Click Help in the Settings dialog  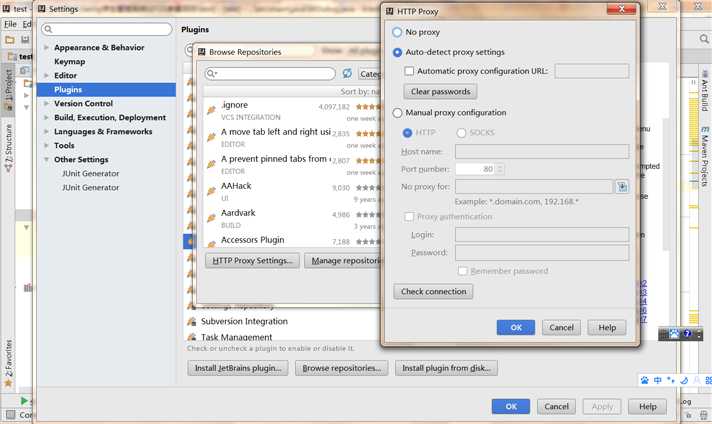[x=648, y=406]
